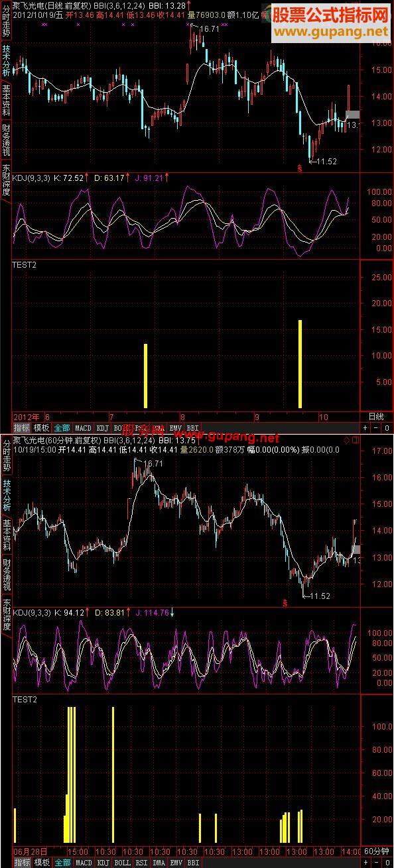The image size is (394, 868).
Task: Open 技术分析 tab in lower chart sidebar
Action: click(6, 496)
